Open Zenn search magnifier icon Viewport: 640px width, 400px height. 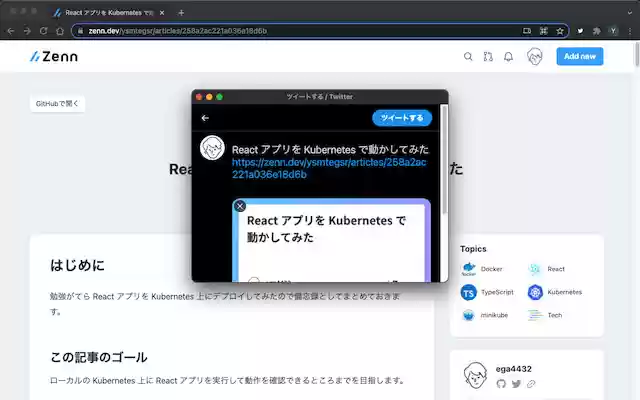(468, 57)
